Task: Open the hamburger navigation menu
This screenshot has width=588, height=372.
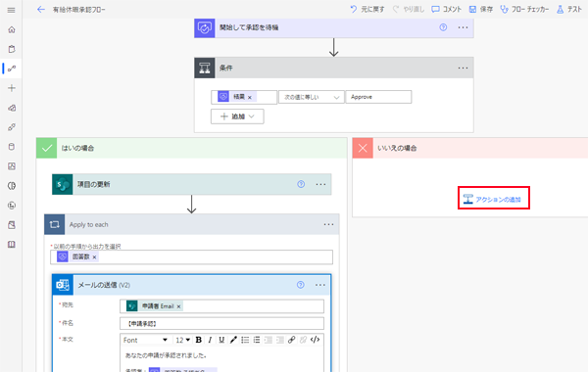Action: point(11,10)
